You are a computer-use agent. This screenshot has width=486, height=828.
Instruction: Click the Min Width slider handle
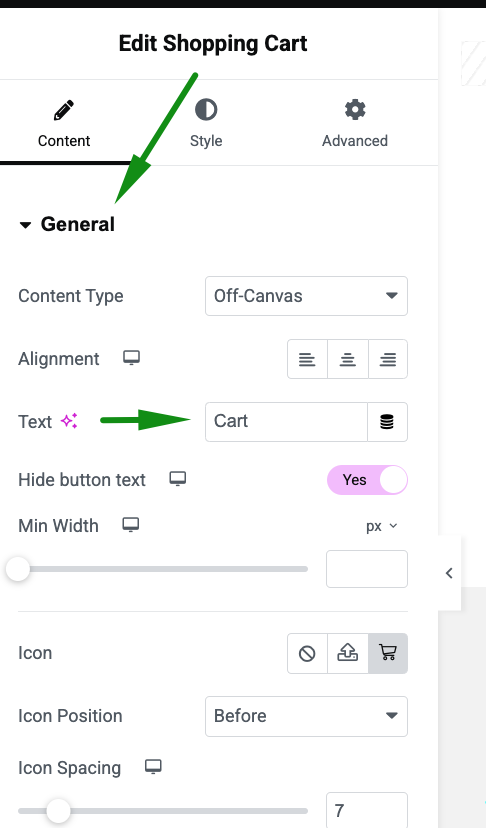[x=18, y=569]
